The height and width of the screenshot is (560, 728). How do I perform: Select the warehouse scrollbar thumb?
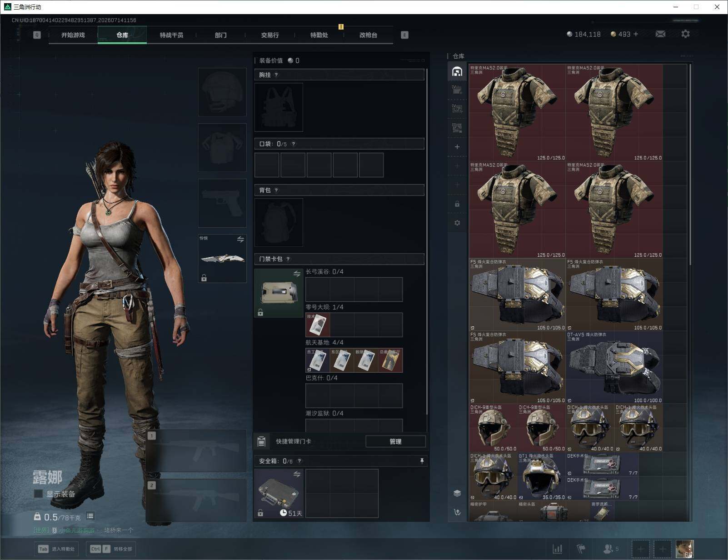coord(690,164)
